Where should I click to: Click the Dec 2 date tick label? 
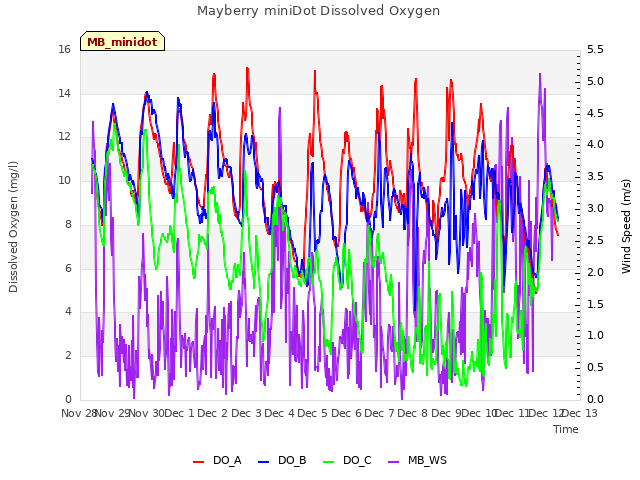(x=213, y=413)
